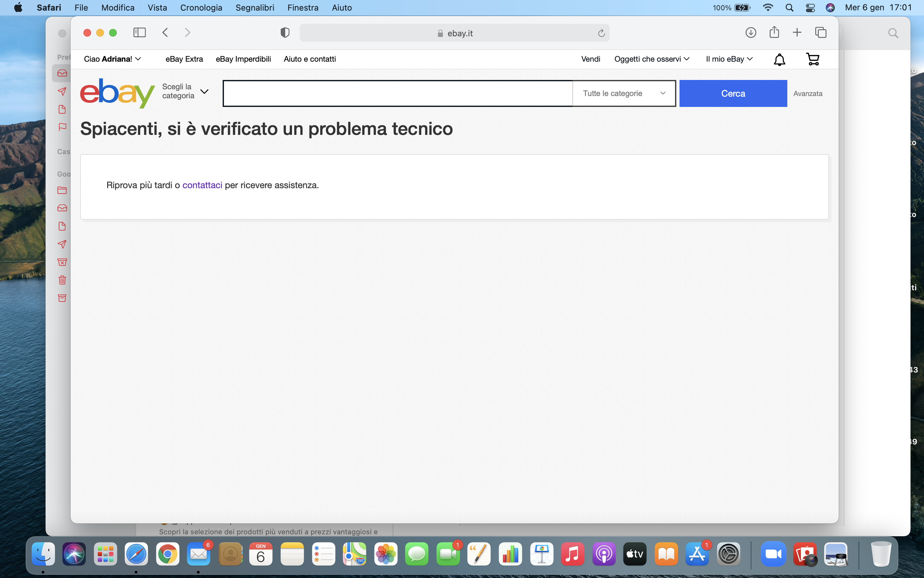
Task: Open the Trash in the Dock
Action: point(881,554)
